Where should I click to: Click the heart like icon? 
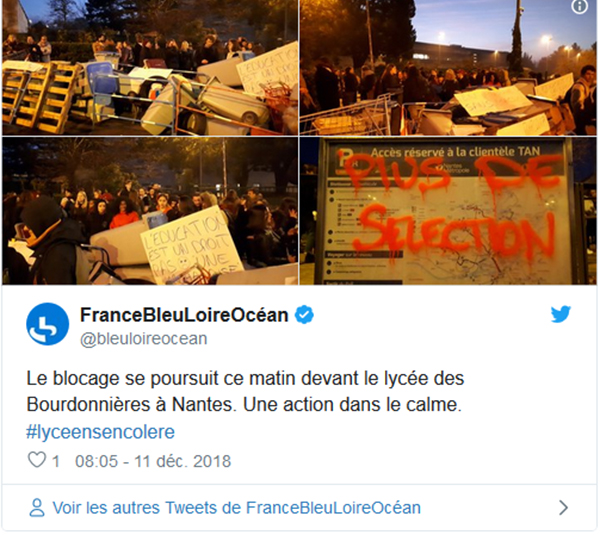click(37, 460)
